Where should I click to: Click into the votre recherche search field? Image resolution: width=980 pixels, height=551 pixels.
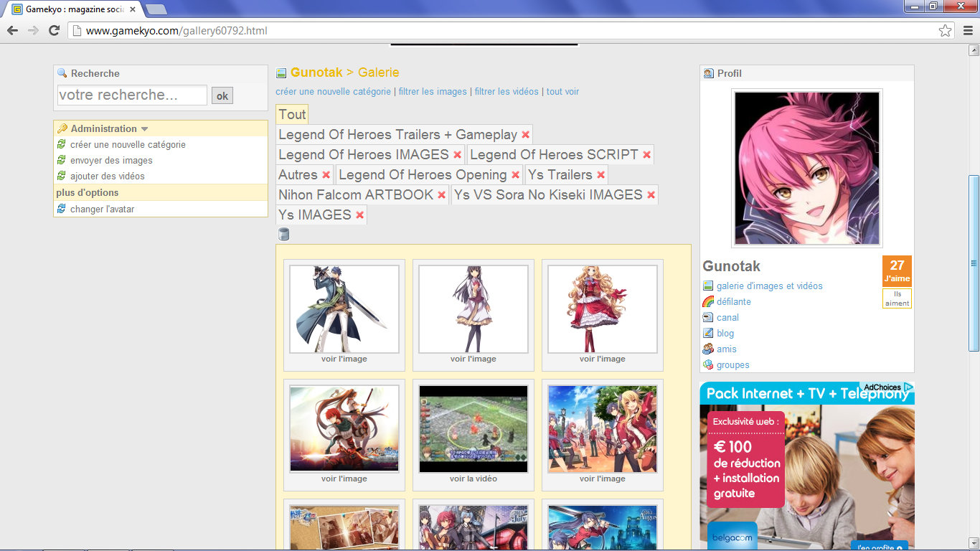(x=132, y=95)
